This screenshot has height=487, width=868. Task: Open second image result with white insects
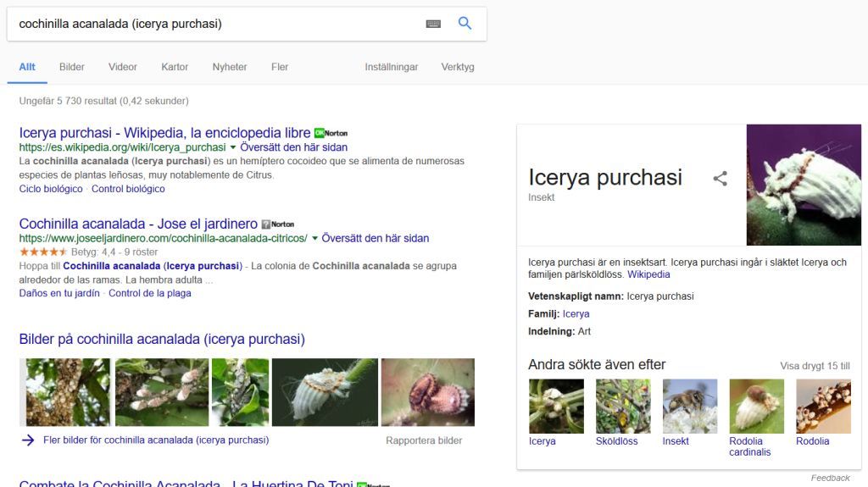coord(162,392)
